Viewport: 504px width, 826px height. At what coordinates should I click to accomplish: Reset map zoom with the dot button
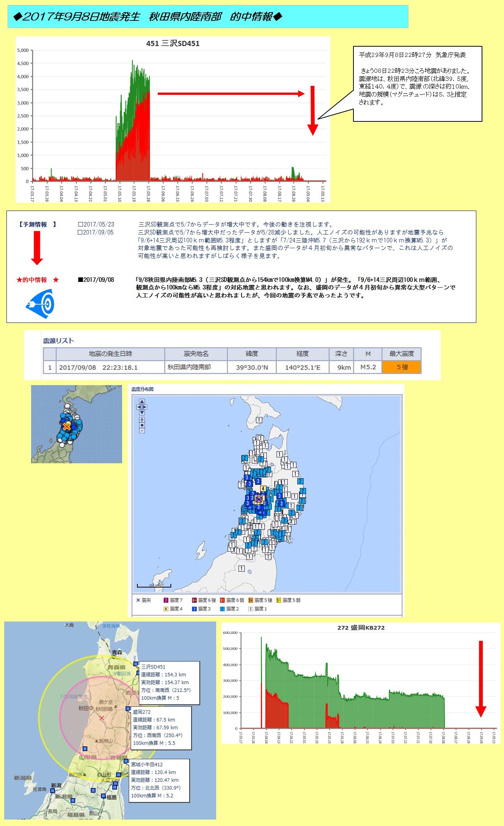[142, 425]
